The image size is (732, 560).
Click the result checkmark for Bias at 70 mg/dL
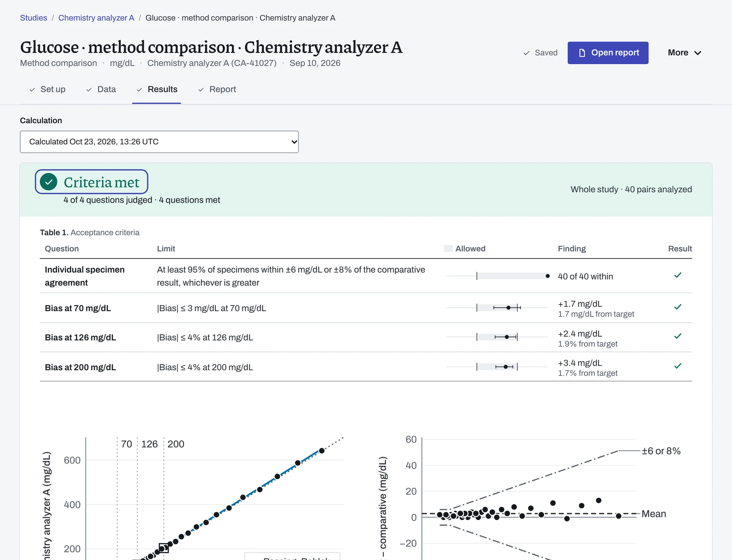pyautogui.click(x=678, y=307)
